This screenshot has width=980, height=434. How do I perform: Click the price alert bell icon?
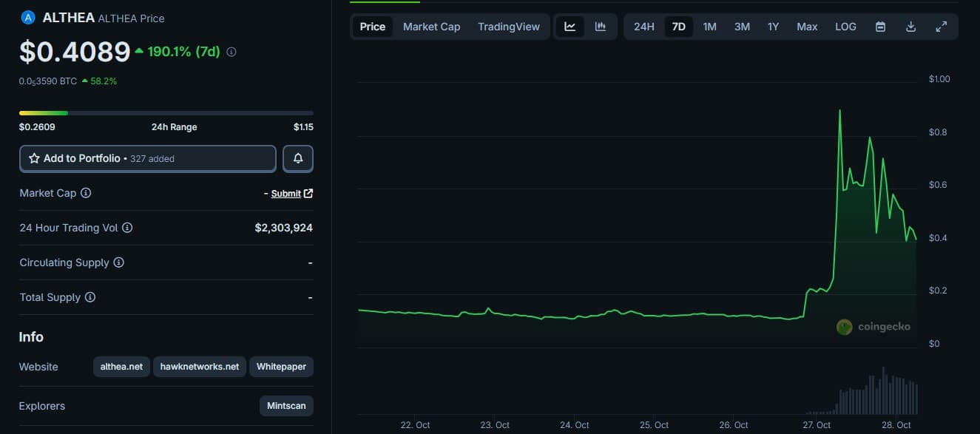(298, 158)
